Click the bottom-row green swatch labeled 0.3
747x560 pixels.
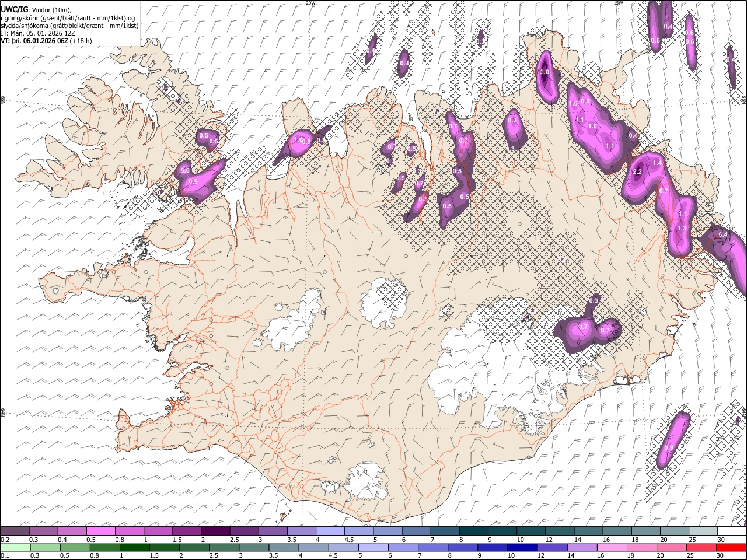[46, 547]
